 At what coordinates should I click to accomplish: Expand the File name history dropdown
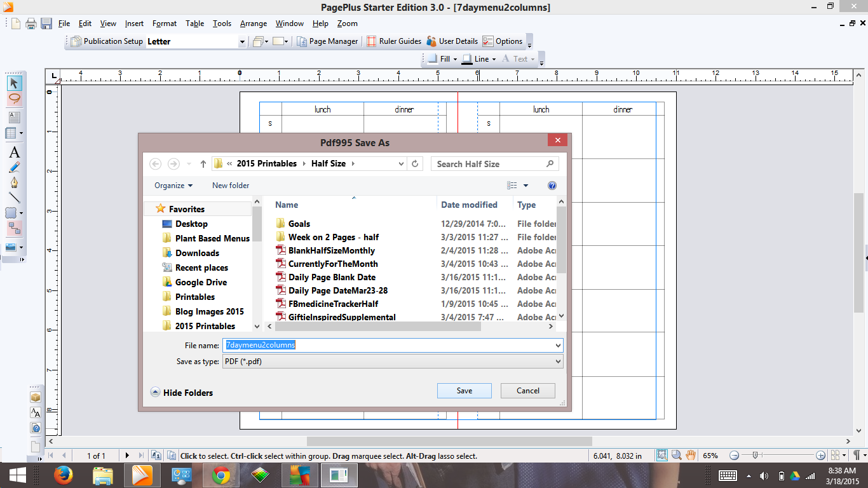coord(559,345)
